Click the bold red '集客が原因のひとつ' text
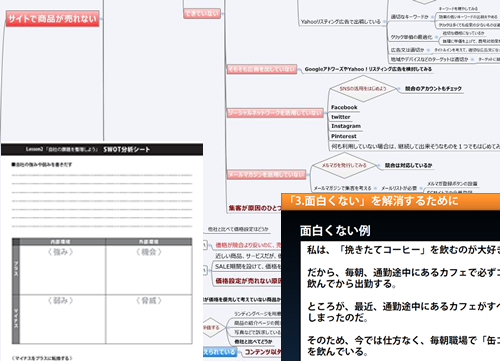Viewport: 500px width, 361px height. click(x=255, y=208)
